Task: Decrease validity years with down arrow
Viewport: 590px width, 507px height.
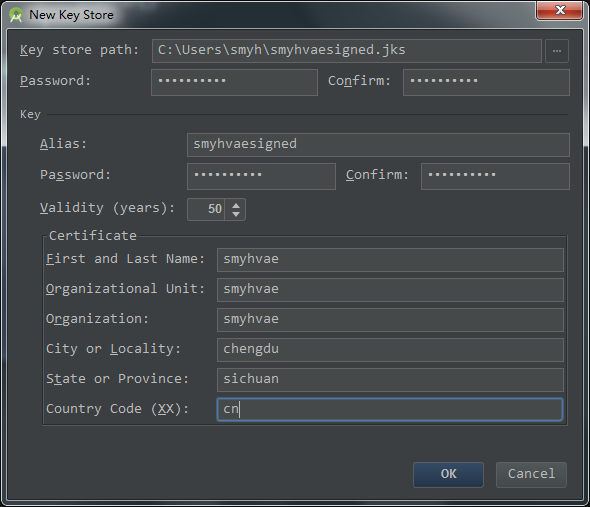Action: 236,214
